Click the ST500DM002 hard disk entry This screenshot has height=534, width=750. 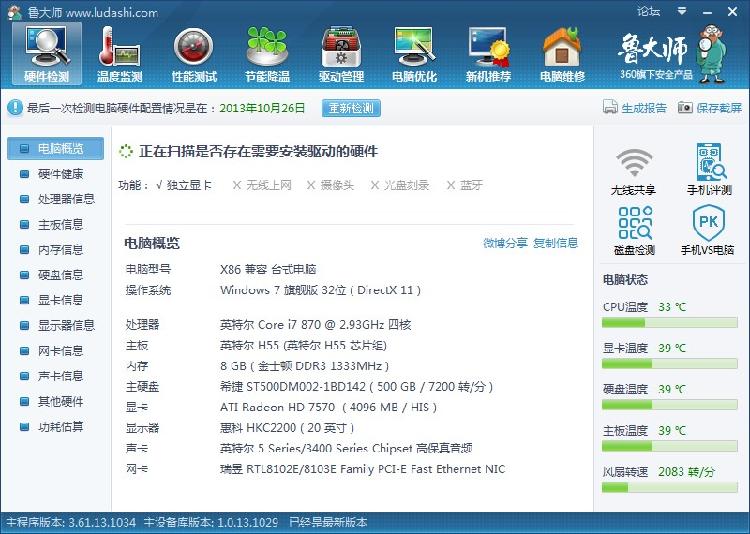click(x=356, y=387)
